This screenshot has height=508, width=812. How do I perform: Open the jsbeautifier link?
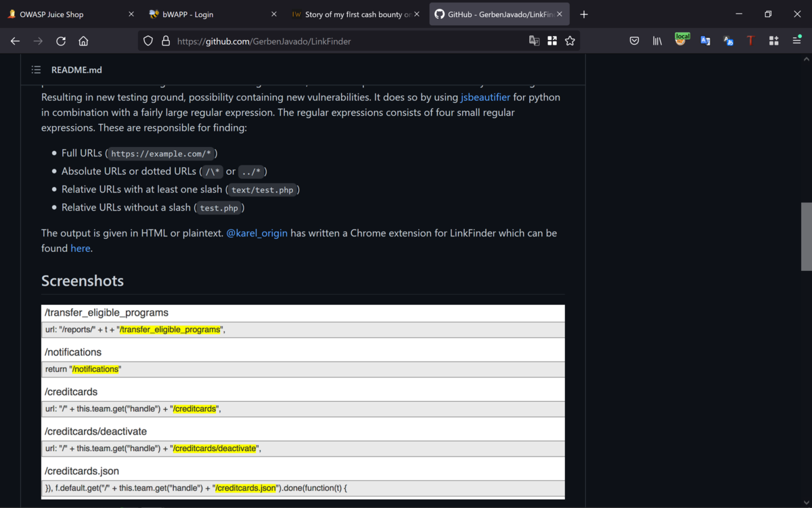pyautogui.click(x=485, y=97)
